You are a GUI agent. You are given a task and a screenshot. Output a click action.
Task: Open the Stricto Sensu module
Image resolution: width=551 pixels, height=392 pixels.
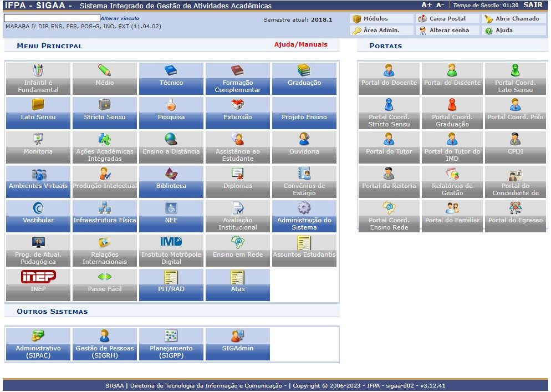pyautogui.click(x=105, y=113)
